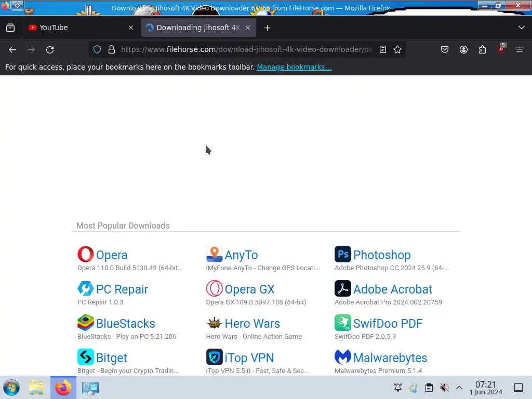Open the BlueStacks link

pos(126,323)
